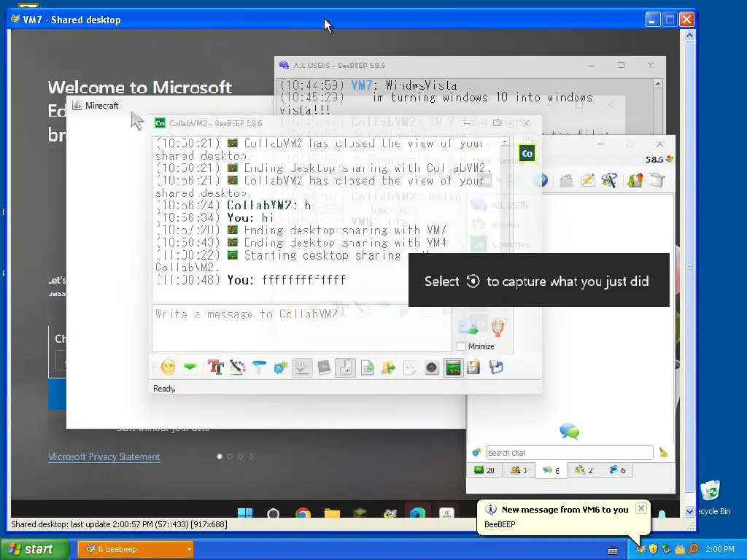This screenshot has height=560, width=747.
Task: Click the orange microphone voice message icon
Action: [x=498, y=327]
